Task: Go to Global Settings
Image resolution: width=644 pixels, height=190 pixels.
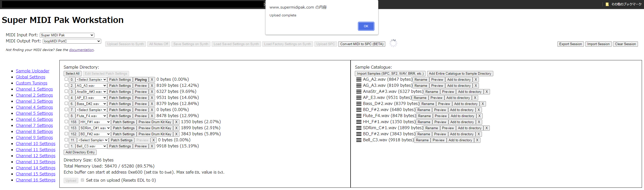Action: [30, 77]
